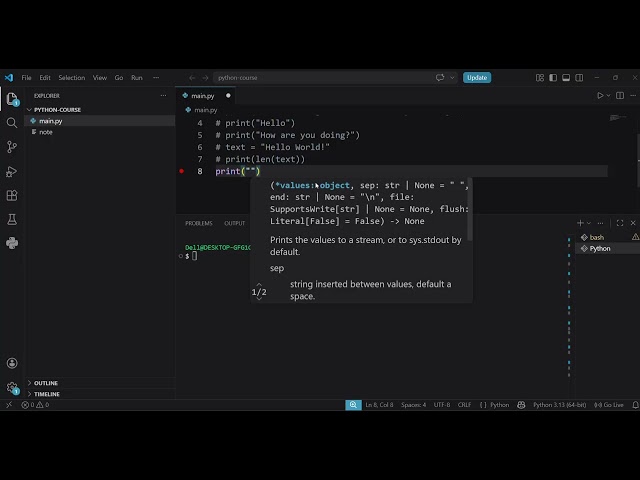The height and width of the screenshot is (480, 640).
Task: Click the Update button
Action: point(477,78)
